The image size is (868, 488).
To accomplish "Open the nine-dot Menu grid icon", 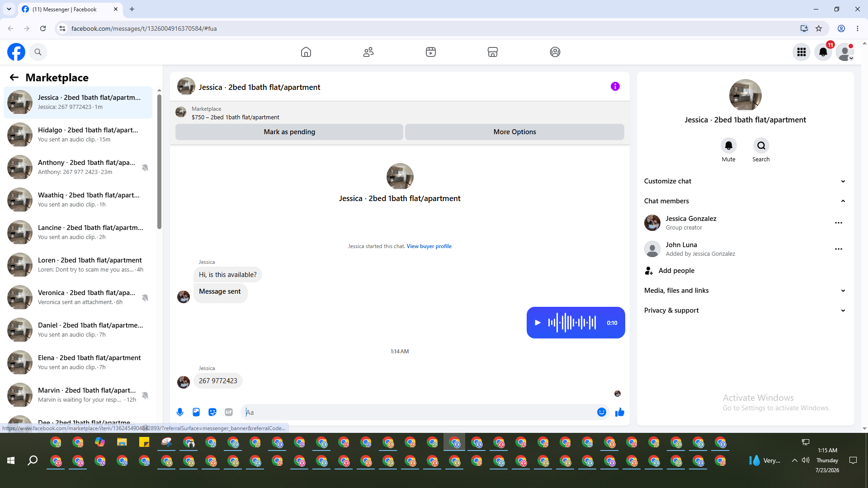I will pyautogui.click(x=802, y=52).
